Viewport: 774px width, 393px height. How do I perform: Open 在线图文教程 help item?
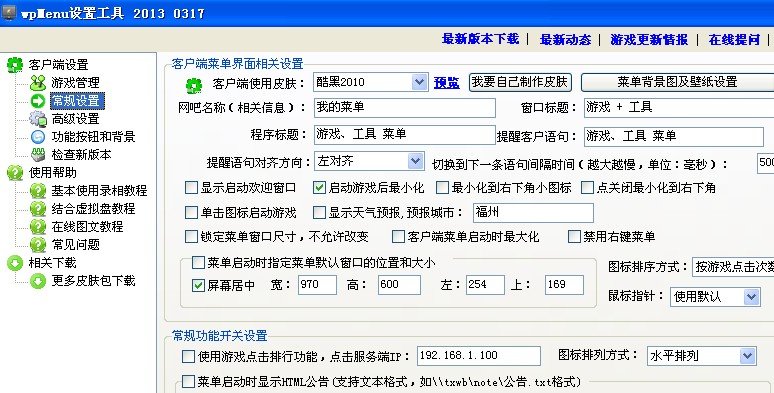(x=87, y=227)
